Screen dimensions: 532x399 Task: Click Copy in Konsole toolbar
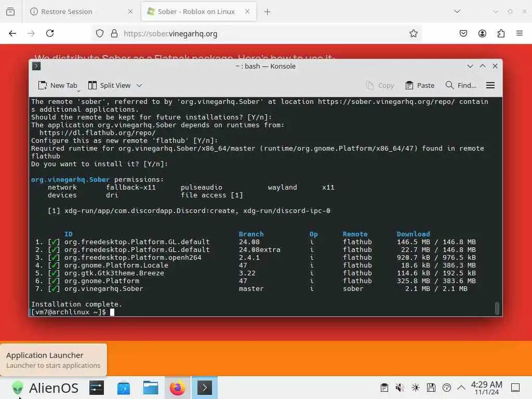pyautogui.click(x=380, y=86)
